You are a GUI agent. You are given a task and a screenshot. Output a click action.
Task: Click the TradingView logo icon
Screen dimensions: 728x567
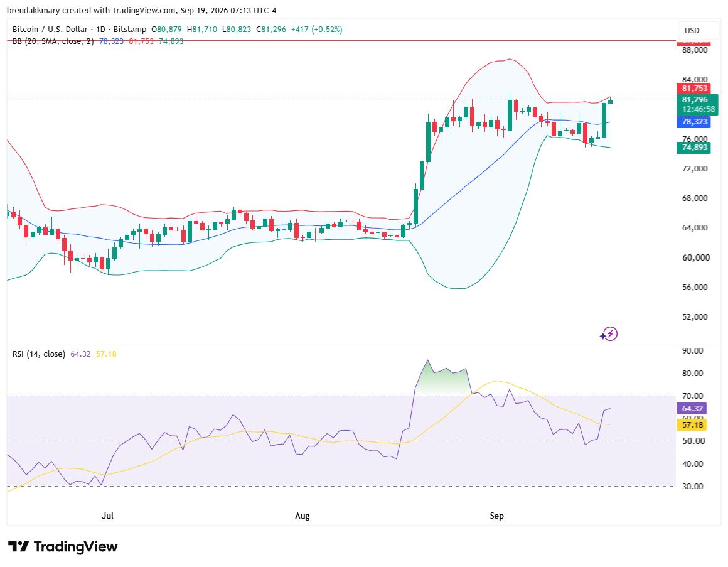(x=19, y=546)
